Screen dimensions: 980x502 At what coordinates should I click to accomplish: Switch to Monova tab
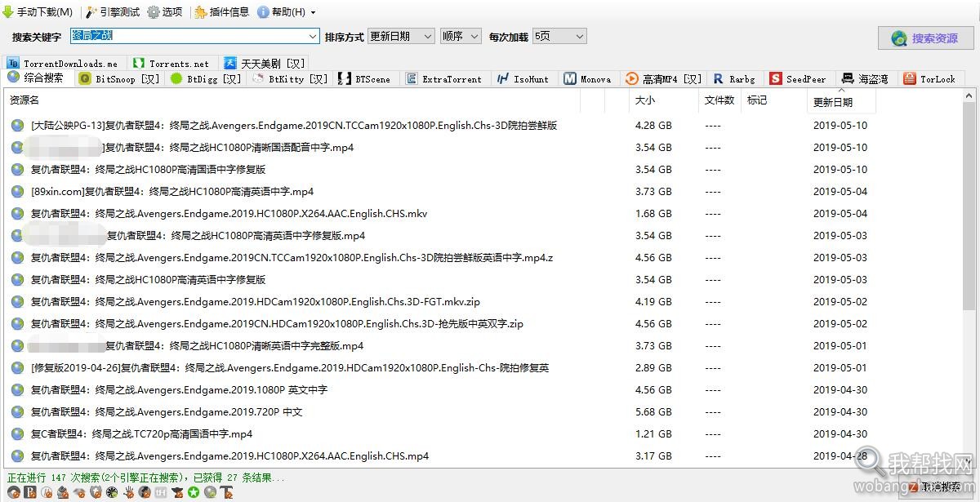pos(588,79)
